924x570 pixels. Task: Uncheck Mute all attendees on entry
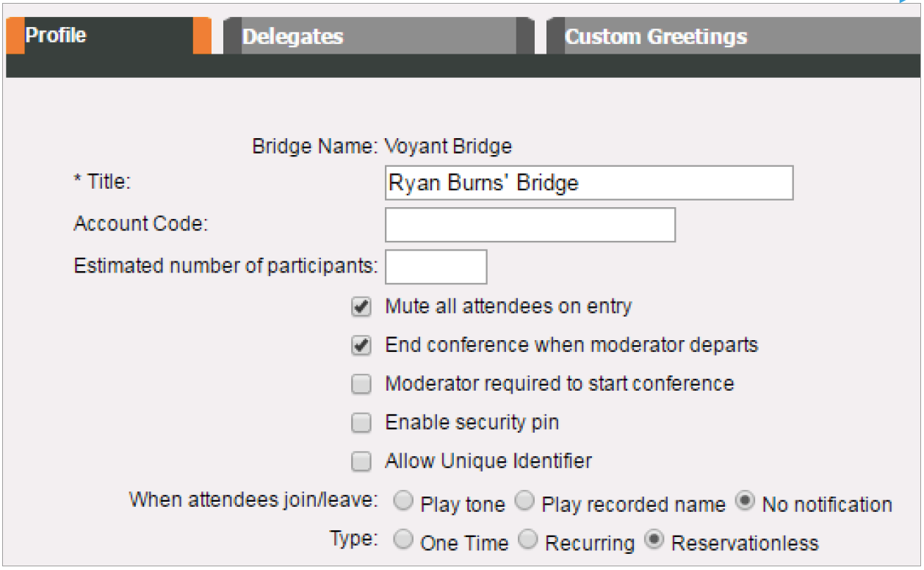361,307
